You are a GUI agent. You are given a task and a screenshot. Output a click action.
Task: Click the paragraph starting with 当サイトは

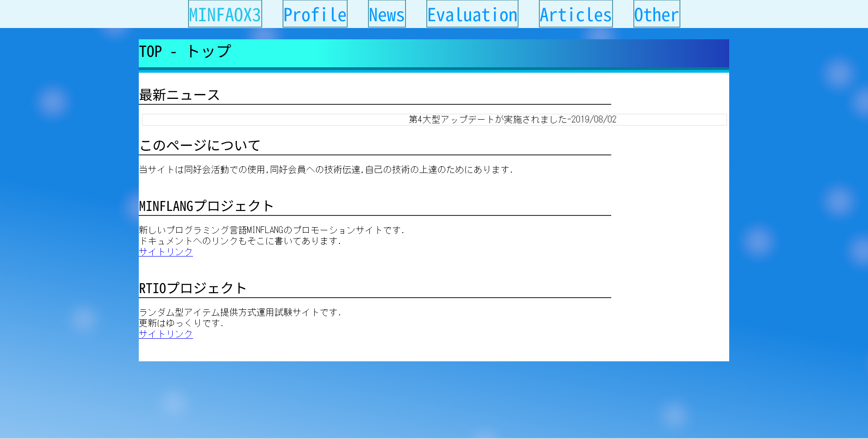point(325,170)
